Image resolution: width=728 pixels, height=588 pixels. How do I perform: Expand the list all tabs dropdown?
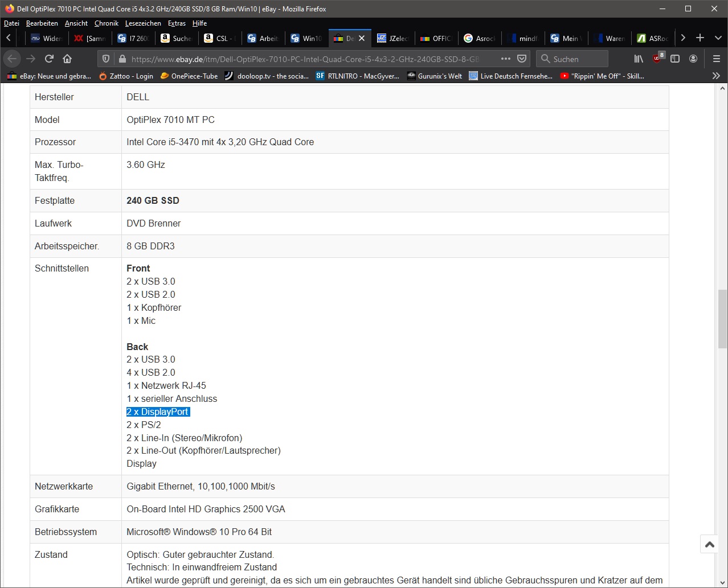point(718,38)
